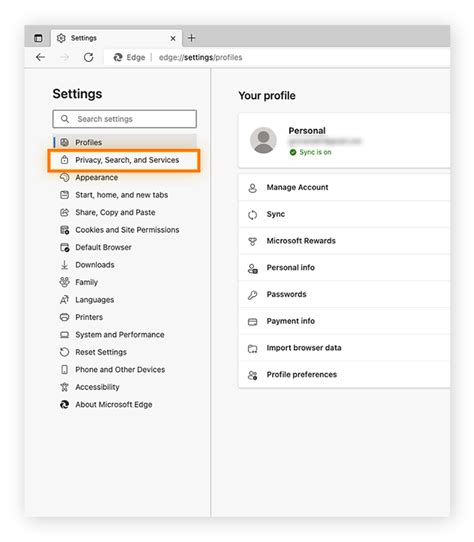Click the Appearance palette icon
Viewport: 474px width, 542px height.
click(x=64, y=177)
